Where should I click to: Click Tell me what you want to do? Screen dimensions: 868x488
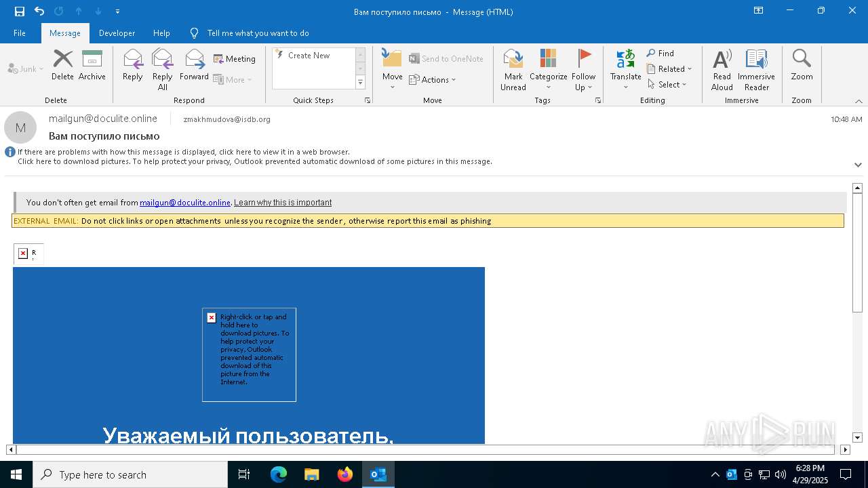(258, 33)
